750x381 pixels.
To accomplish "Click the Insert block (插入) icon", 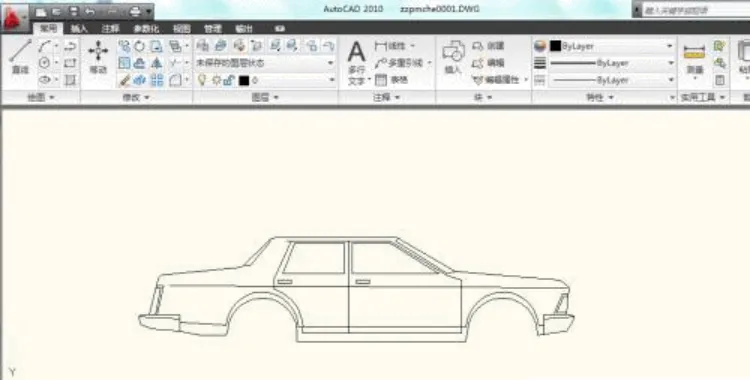I will click(452, 57).
